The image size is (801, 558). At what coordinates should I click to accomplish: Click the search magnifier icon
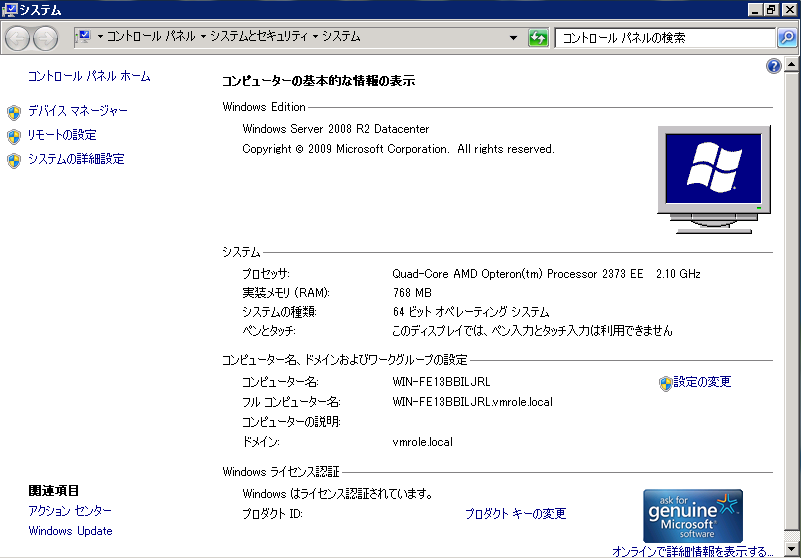(x=787, y=38)
